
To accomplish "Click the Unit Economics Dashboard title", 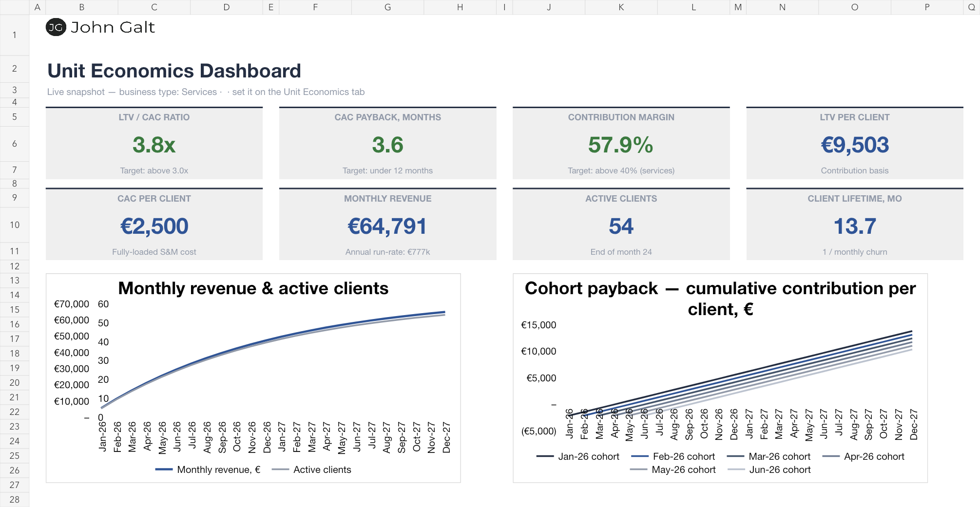I will [x=174, y=71].
